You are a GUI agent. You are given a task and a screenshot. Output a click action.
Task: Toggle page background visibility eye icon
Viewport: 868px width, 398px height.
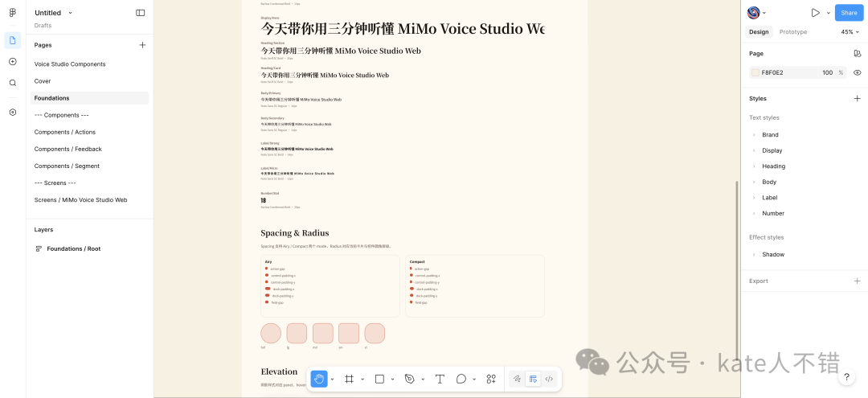pyautogui.click(x=858, y=72)
